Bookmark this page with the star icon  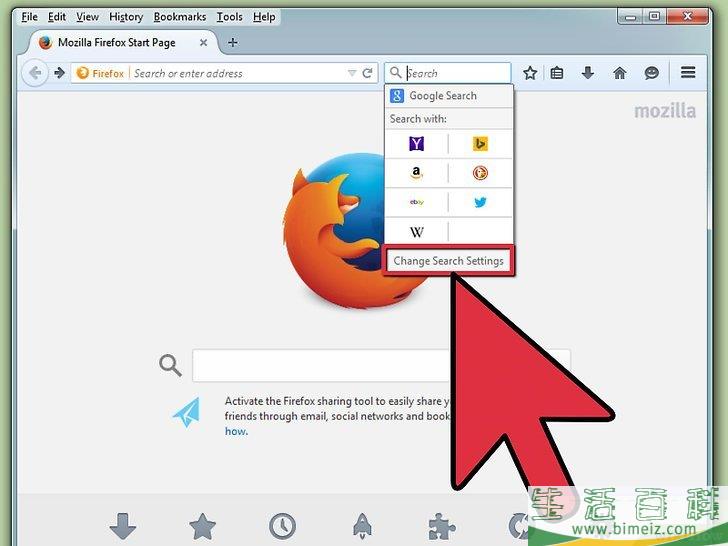[x=530, y=73]
